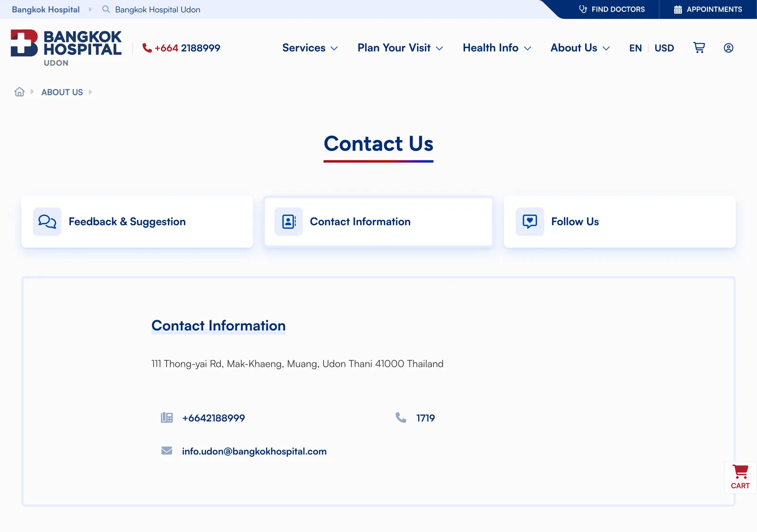Click the APPOINTMENTS button
Image resolution: width=757 pixels, height=532 pixels.
coord(708,9)
